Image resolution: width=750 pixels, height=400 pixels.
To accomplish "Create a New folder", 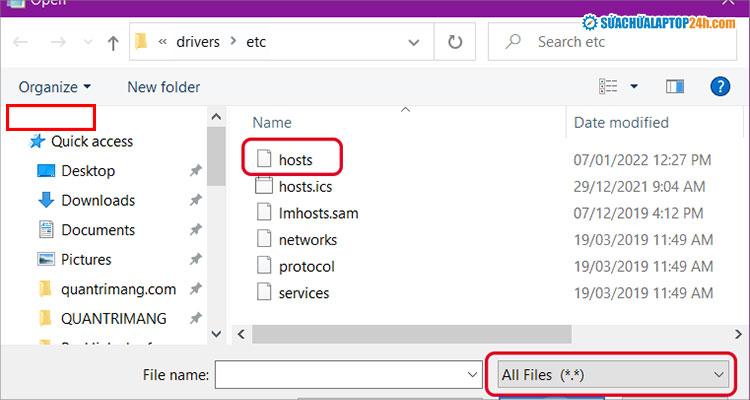I will pyautogui.click(x=164, y=87).
